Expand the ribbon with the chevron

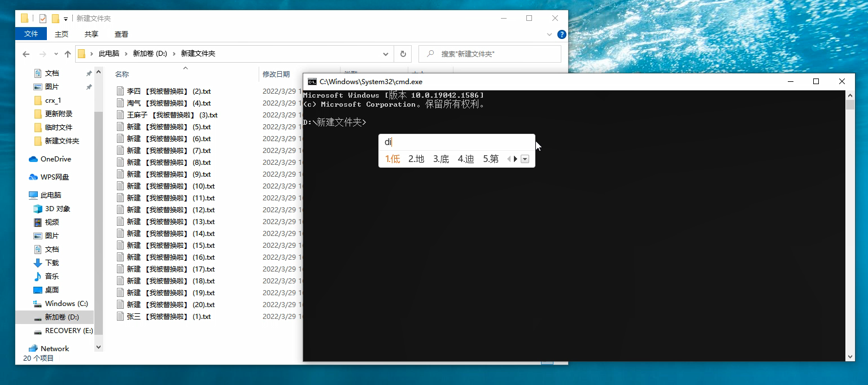click(549, 34)
